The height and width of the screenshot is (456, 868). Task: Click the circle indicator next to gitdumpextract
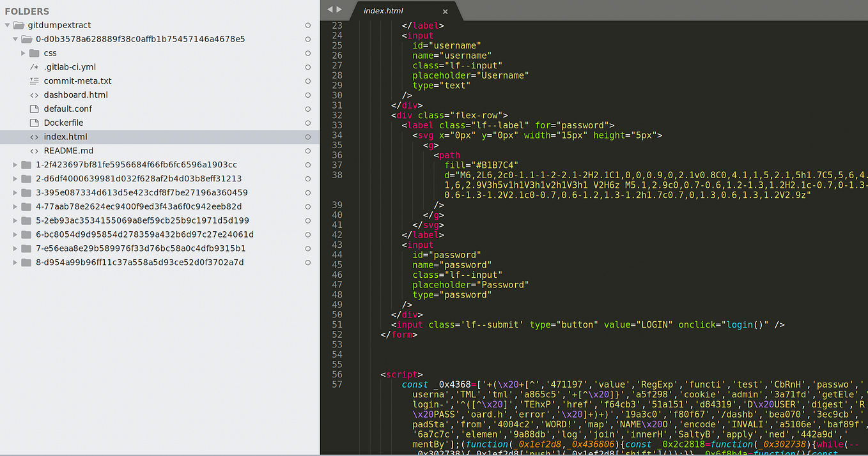[307, 25]
